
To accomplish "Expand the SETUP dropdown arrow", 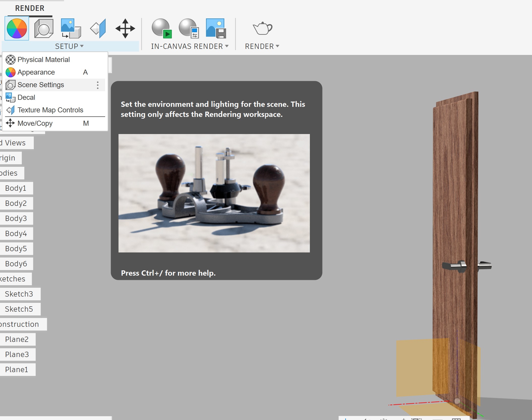I will pos(82,46).
